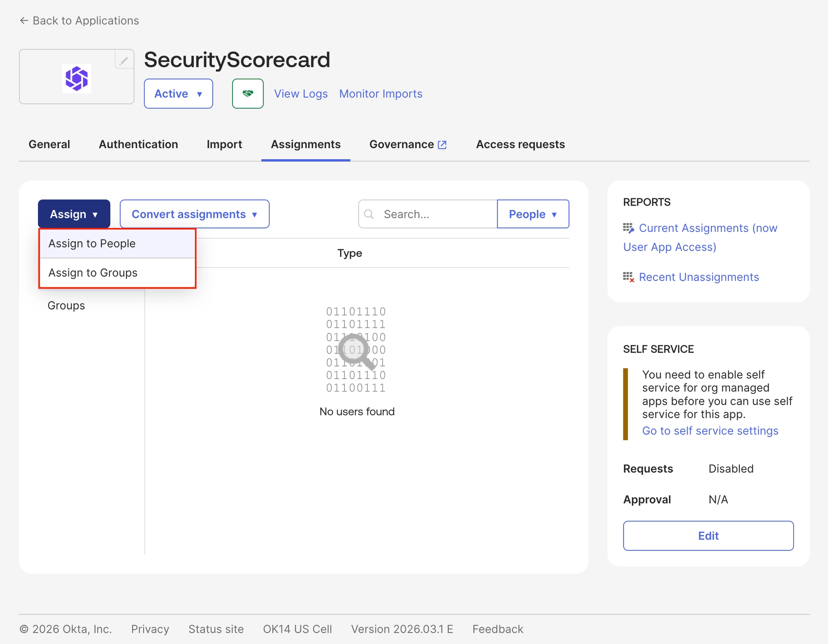Screen dimensions: 828x644
Task: Click the SecurityScorecard app logo
Action: (x=77, y=78)
